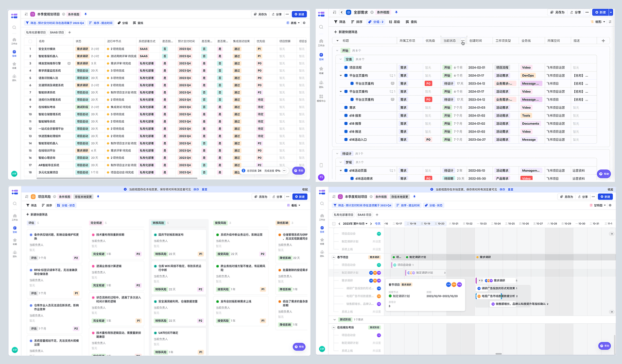
Task: Collapse the 开始 group in 全部需求
Action: 337,50
